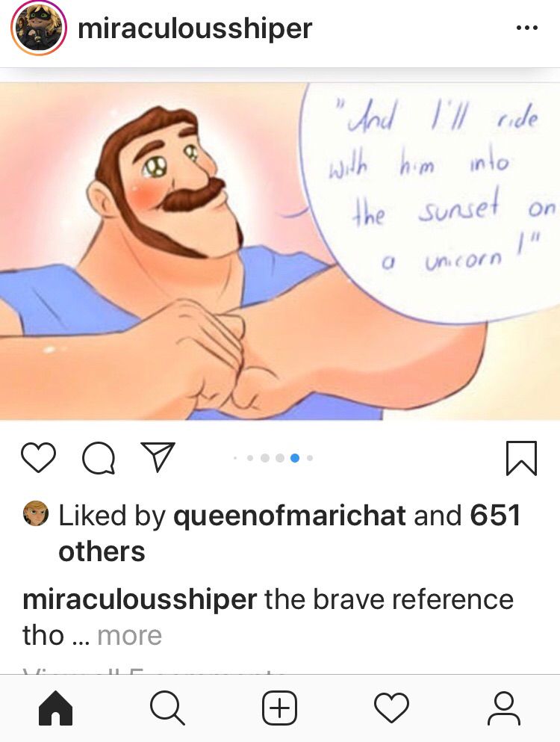Tap miraculousshiper username in caption
The height and width of the screenshot is (742, 560).
coord(140,599)
